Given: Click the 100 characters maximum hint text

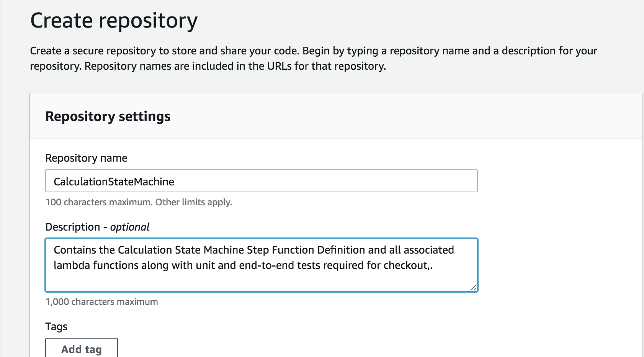Looking at the screenshot, I should pos(138,202).
